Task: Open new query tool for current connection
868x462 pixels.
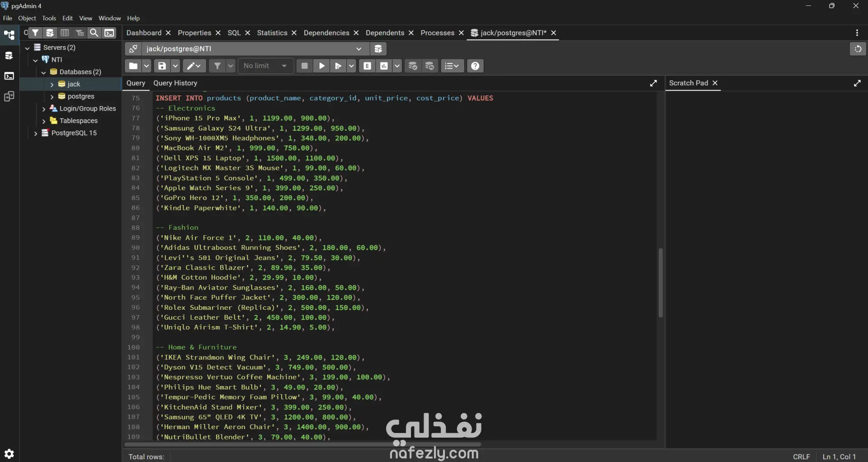Action: [x=378, y=49]
